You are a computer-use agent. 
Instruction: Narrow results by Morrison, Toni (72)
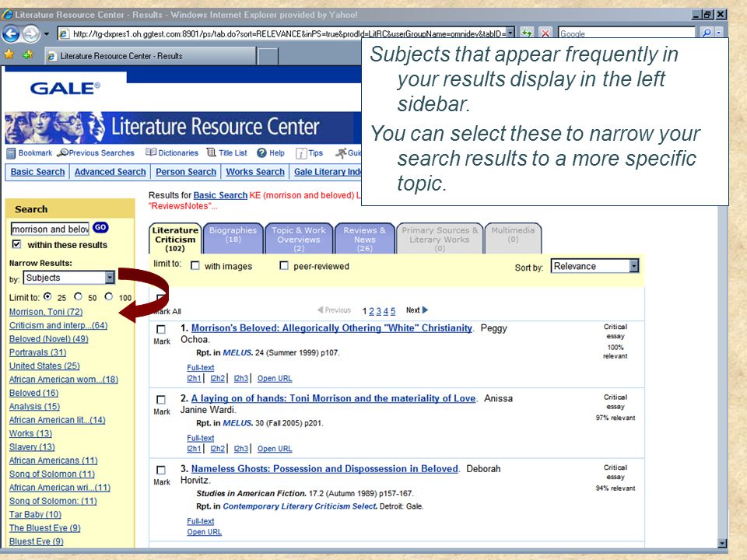pos(46,312)
